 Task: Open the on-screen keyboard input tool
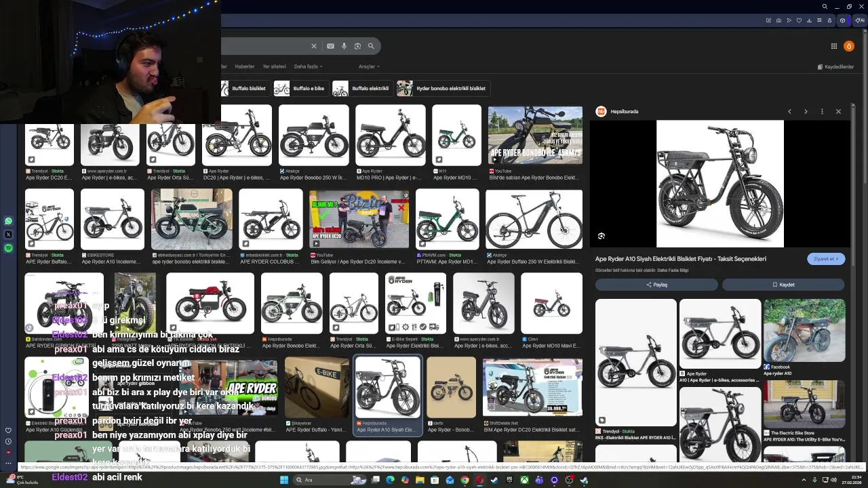click(x=330, y=46)
